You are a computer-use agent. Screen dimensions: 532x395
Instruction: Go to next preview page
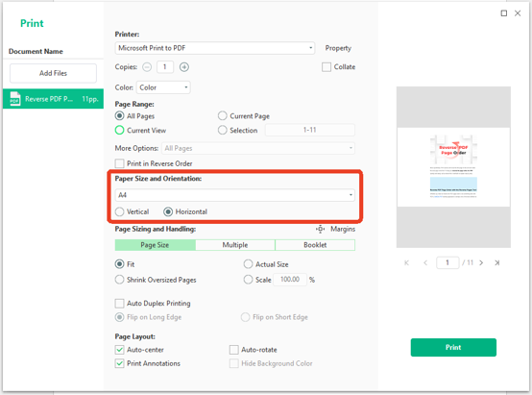click(481, 262)
